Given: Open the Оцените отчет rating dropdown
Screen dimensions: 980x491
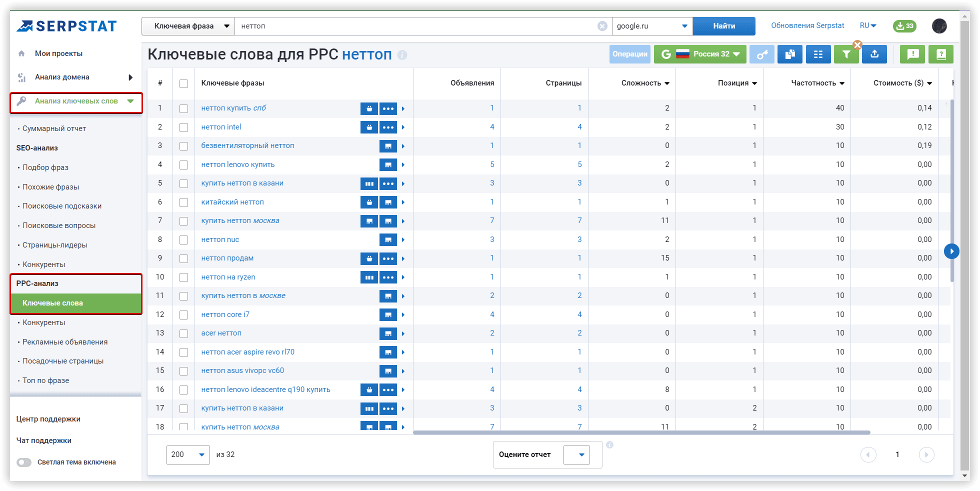Looking at the screenshot, I should coord(576,455).
